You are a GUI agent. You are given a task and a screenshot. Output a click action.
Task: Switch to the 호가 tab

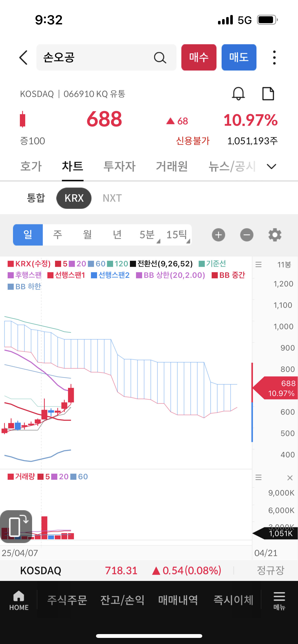(x=31, y=166)
